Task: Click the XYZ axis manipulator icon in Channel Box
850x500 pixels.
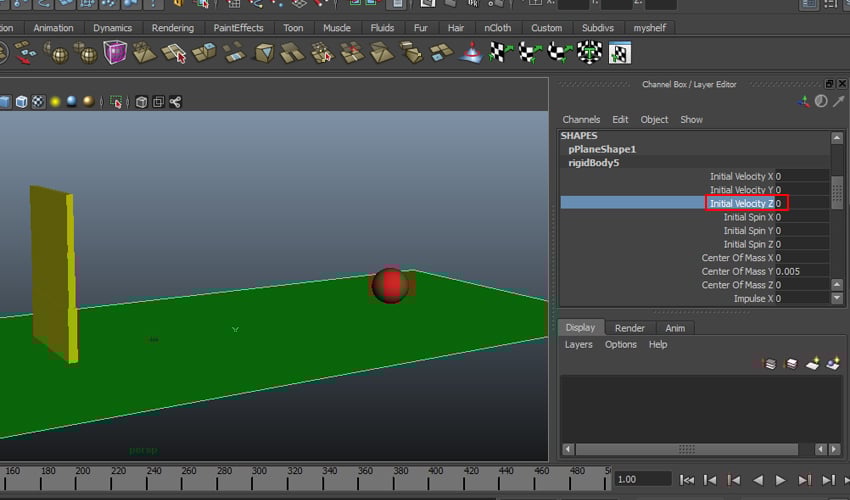Action: point(804,101)
